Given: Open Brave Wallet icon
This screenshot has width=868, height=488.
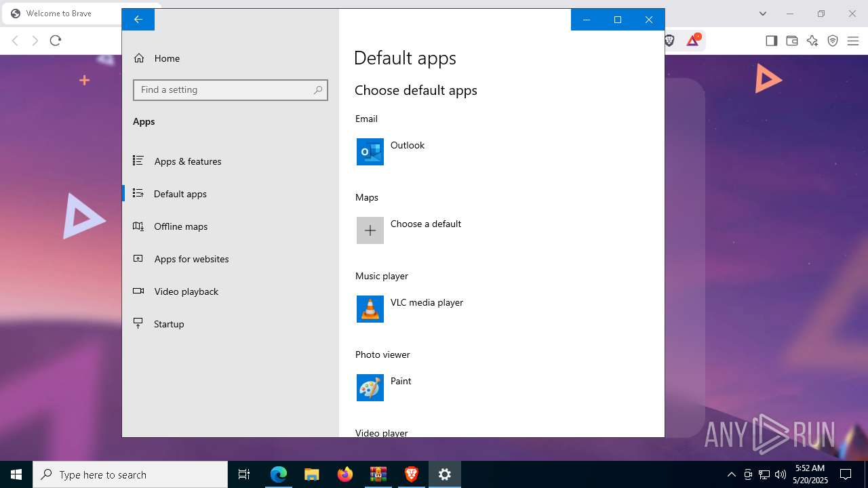Looking at the screenshot, I should (x=791, y=41).
